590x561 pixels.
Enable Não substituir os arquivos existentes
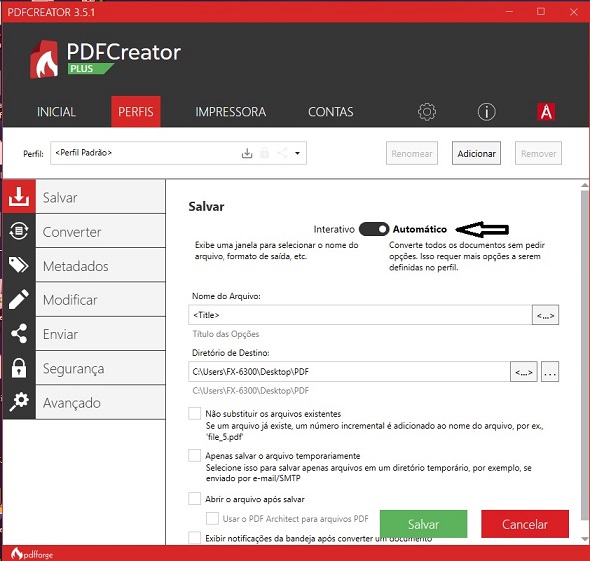(195, 414)
